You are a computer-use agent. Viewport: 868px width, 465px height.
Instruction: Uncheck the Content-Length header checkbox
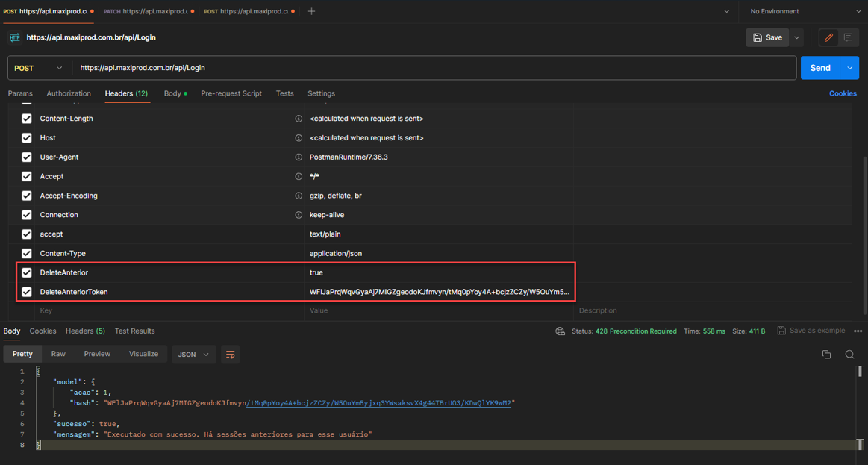27,119
